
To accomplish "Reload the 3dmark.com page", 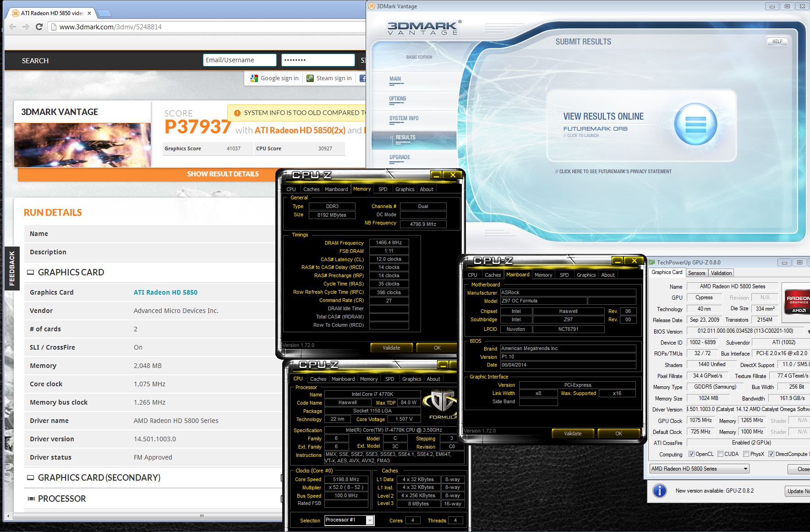I will [x=39, y=27].
